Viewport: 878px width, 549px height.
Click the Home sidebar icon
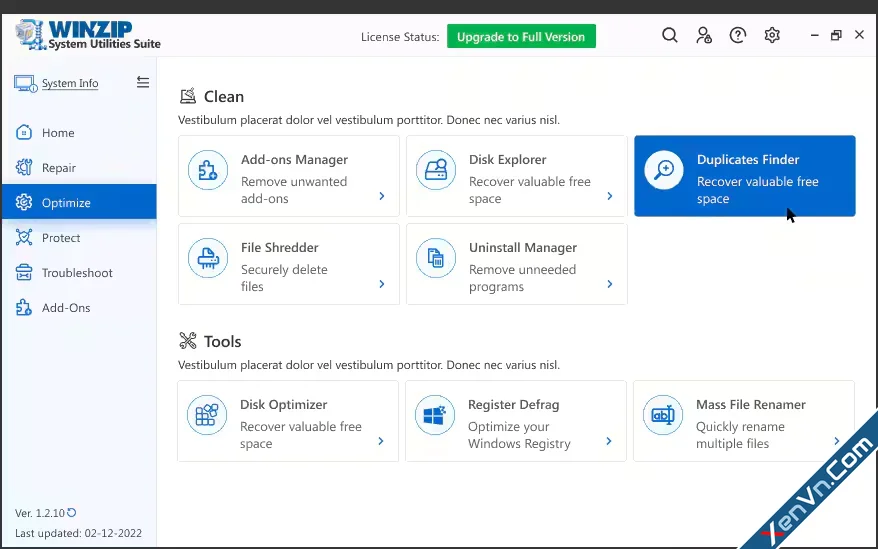coord(24,132)
